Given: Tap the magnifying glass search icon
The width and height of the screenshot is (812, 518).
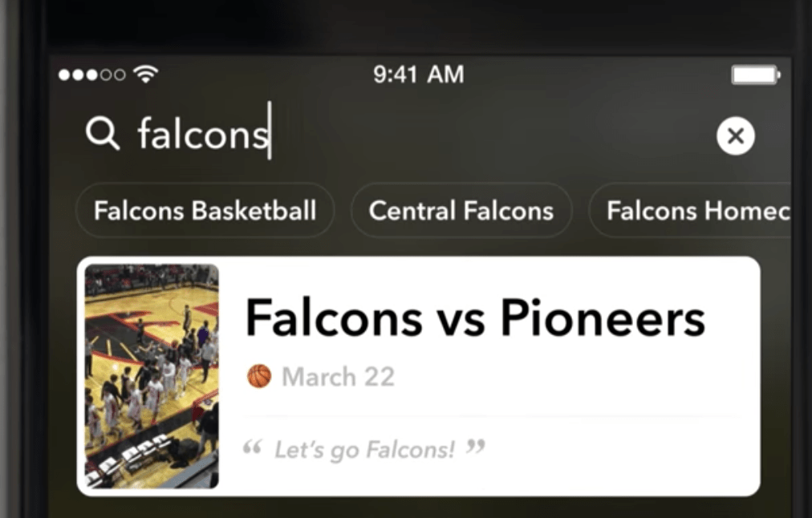Looking at the screenshot, I should [x=102, y=133].
